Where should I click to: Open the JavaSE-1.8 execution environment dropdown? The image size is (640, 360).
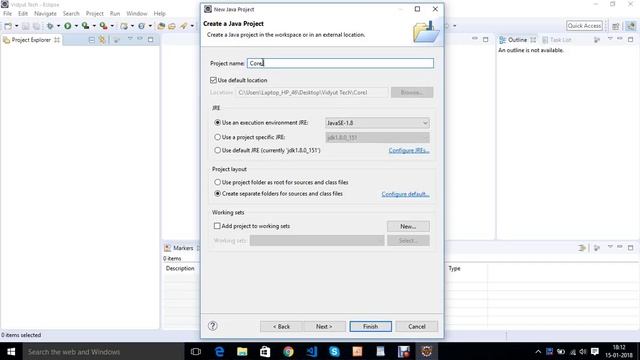[377, 123]
